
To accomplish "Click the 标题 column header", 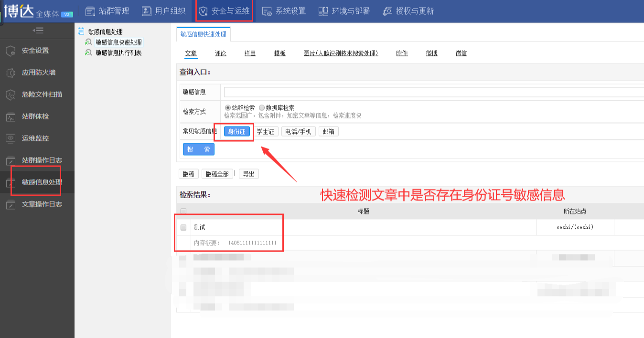I will click(363, 211).
